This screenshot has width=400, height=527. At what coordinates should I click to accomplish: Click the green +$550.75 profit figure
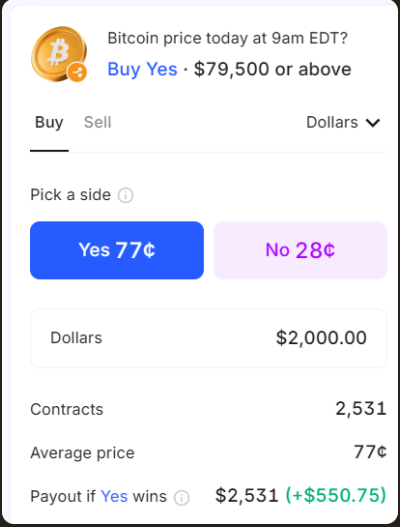click(x=336, y=495)
